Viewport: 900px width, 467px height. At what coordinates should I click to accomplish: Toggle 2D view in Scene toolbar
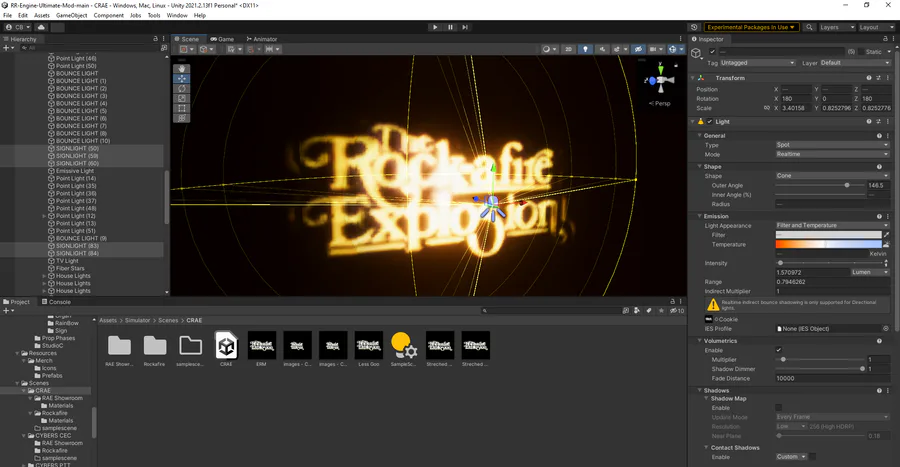pyautogui.click(x=568, y=49)
